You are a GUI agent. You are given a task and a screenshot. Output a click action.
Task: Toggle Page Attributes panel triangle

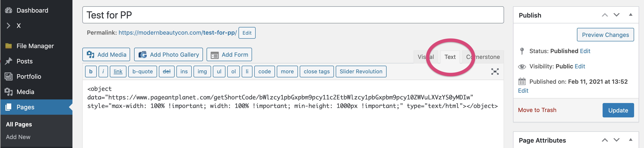click(630, 140)
